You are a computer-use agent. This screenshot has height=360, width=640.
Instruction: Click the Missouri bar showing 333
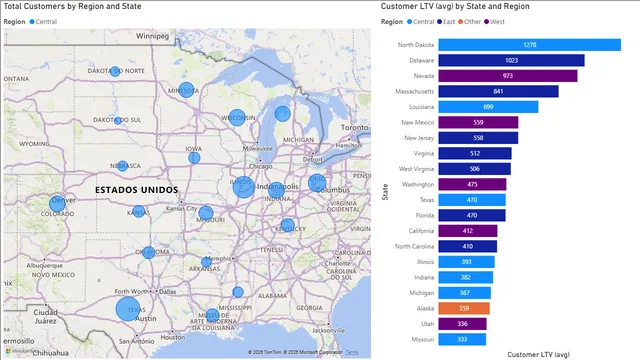coord(462,340)
